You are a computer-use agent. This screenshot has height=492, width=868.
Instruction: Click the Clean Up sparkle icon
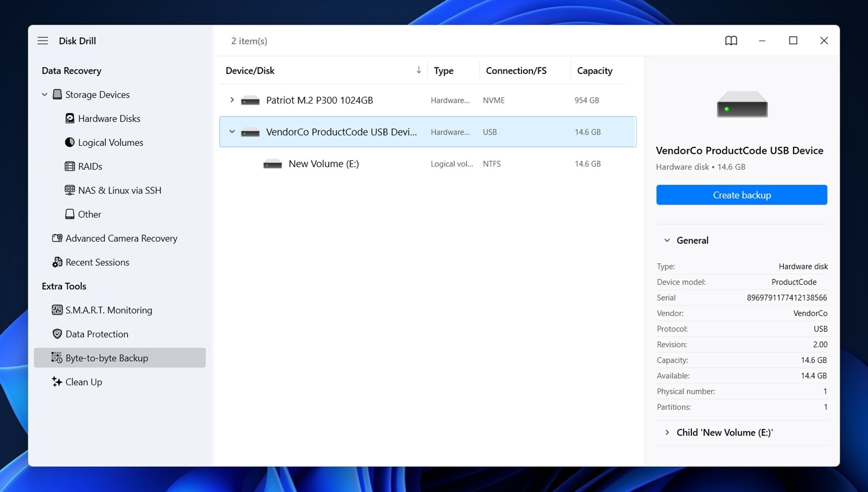tap(57, 382)
